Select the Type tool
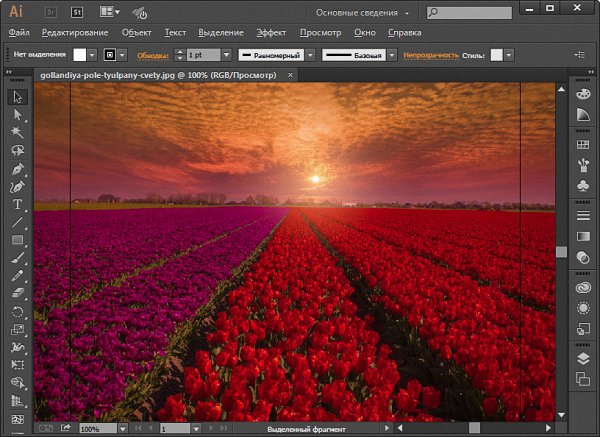Screen dimensions: 600x437 (x=17, y=204)
